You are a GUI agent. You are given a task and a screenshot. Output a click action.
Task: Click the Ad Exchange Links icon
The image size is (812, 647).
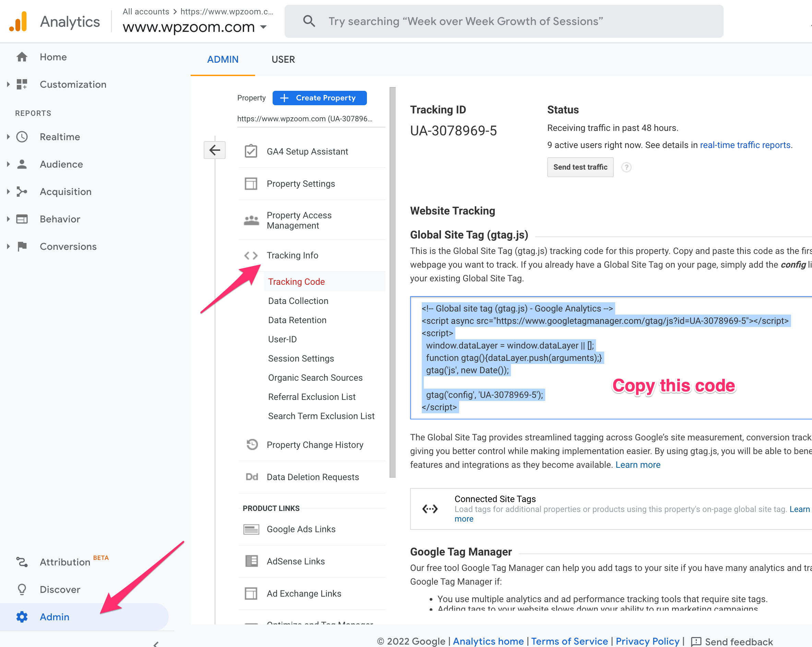(x=251, y=594)
